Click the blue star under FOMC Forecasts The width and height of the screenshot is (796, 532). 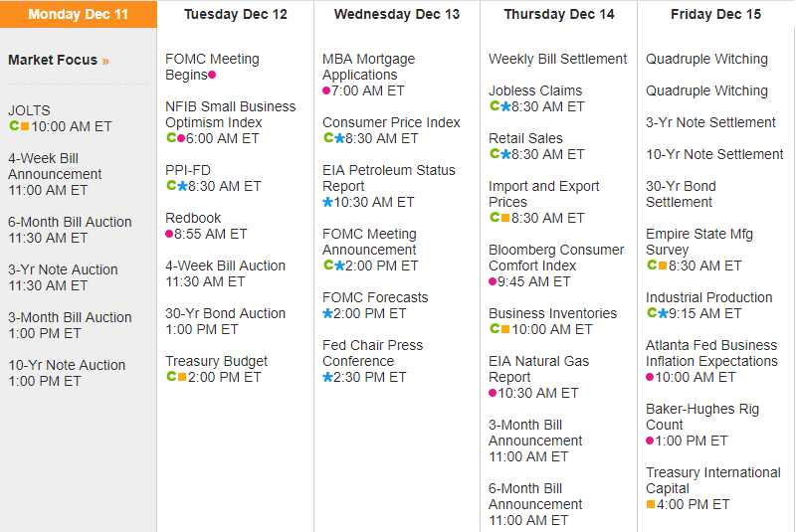(327, 313)
